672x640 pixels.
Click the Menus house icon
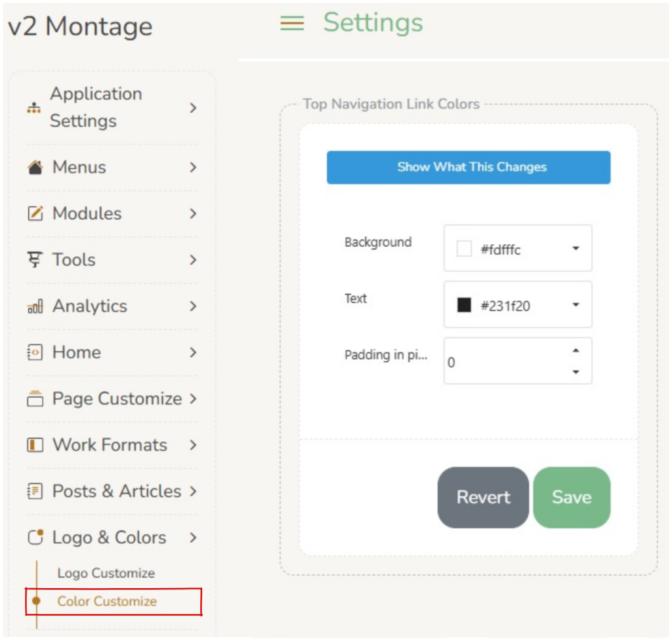(x=35, y=167)
